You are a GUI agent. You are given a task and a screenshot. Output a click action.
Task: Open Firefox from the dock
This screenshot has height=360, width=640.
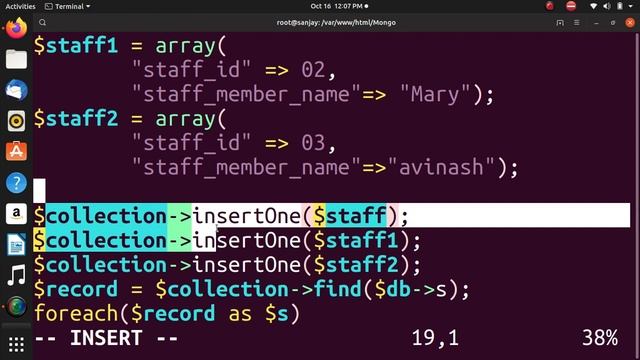click(16, 29)
